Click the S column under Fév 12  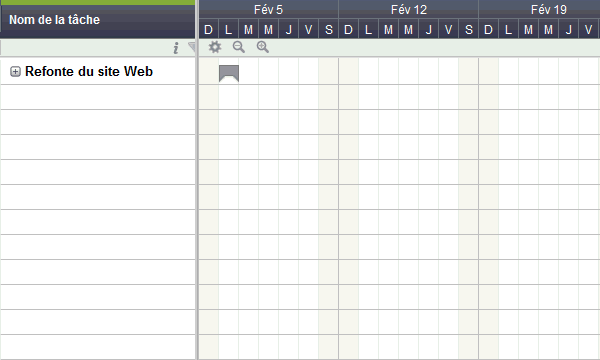pyautogui.click(x=468, y=29)
